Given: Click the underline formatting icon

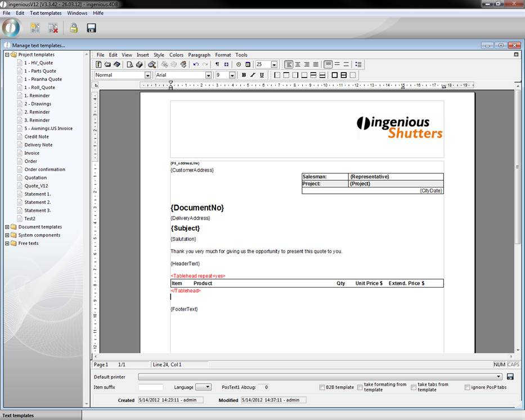Looking at the screenshot, I should (262, 75).
